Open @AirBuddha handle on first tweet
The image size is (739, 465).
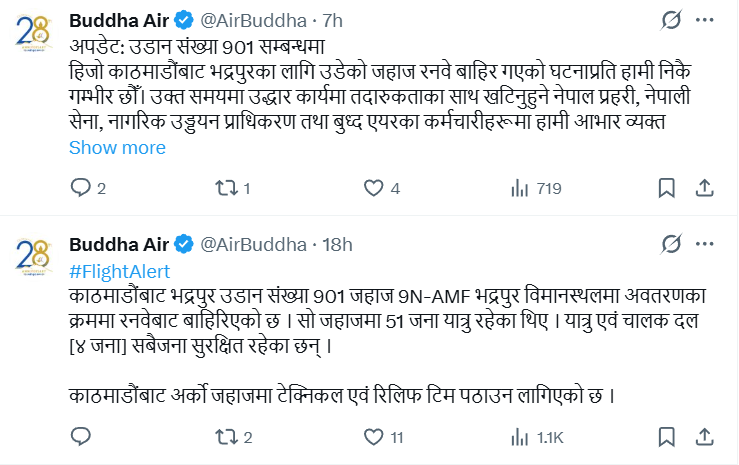click(x=254, y=20)
